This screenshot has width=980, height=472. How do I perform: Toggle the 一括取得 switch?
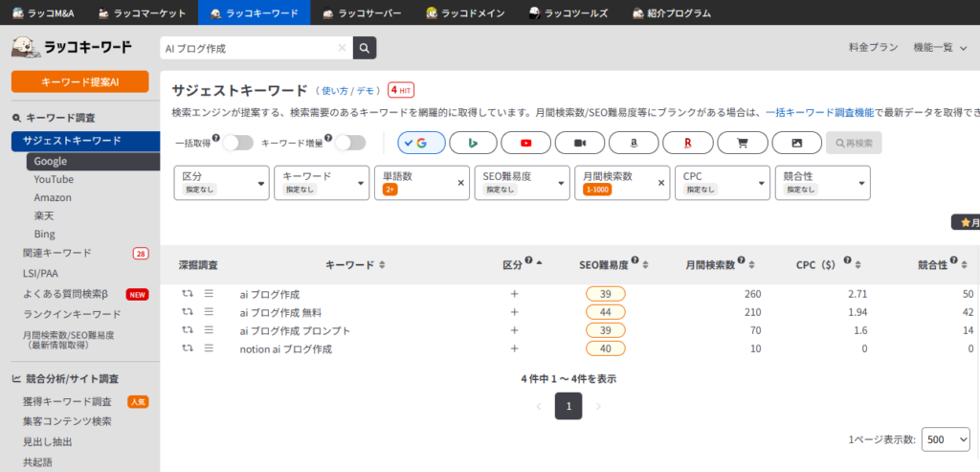click(237, 143)
